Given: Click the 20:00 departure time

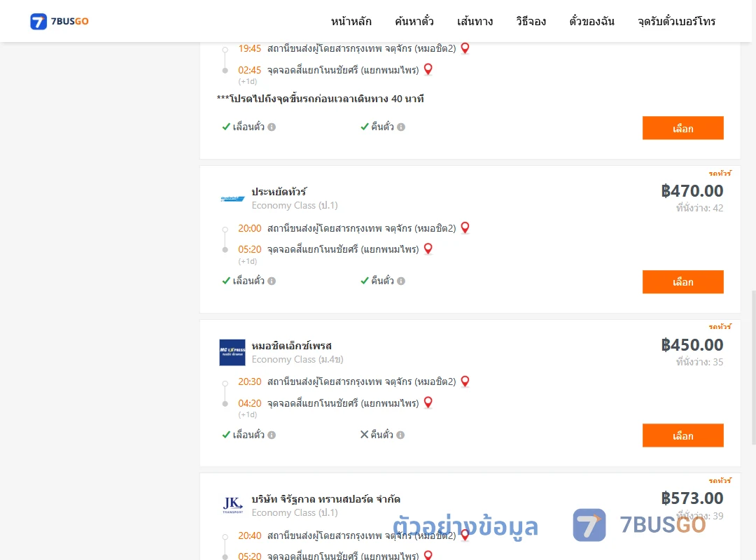Looking at the screenshot, I should [x=250, y=228].
